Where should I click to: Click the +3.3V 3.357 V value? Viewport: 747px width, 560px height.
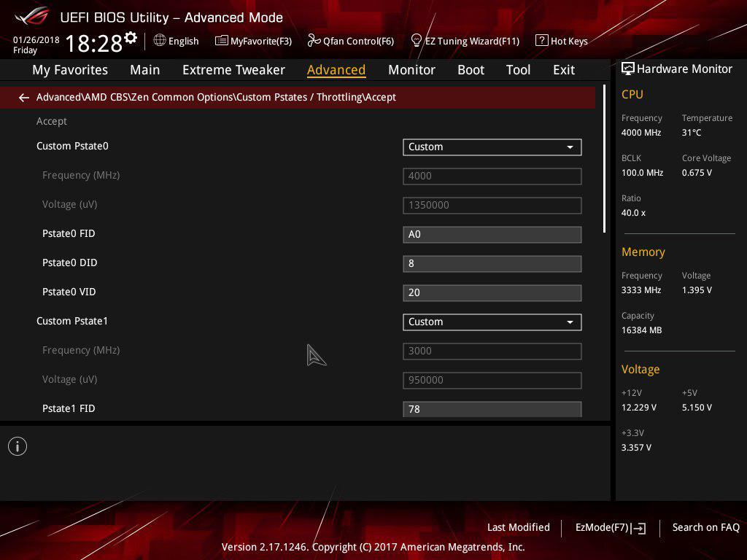coord(636,448)
